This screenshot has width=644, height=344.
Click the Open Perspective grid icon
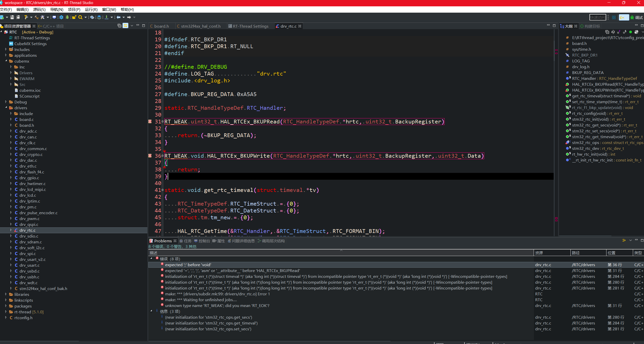pyautogui.click(x=614, y=17)
